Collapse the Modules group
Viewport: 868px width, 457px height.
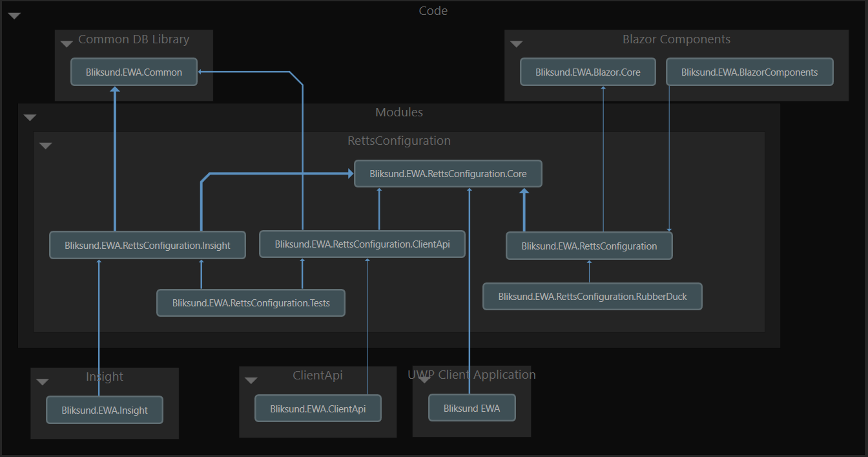[x=30, y=118]
